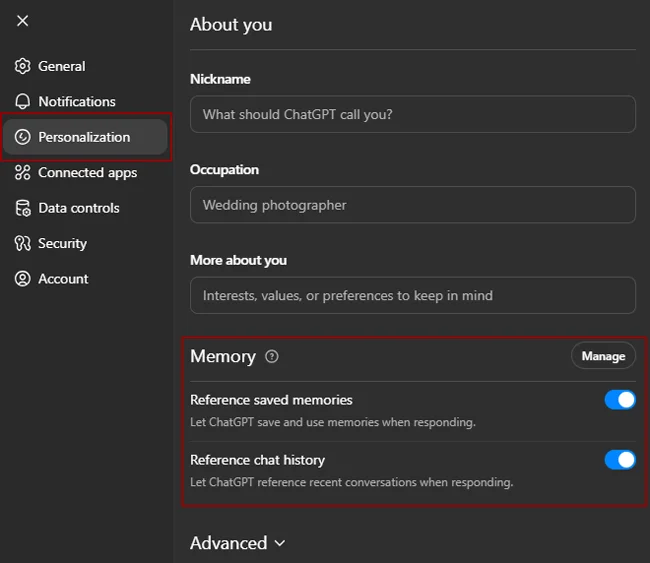Click the 'More about you' label

238,260
